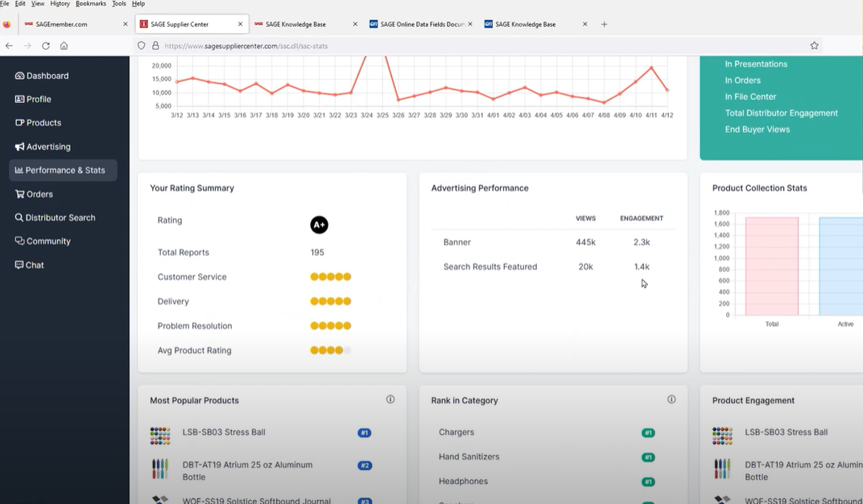Click the Hand Sanitizers #1 rank badge
Image resolution: width=863 pixels, height=504 pixels.
click(x=648, y=457)
